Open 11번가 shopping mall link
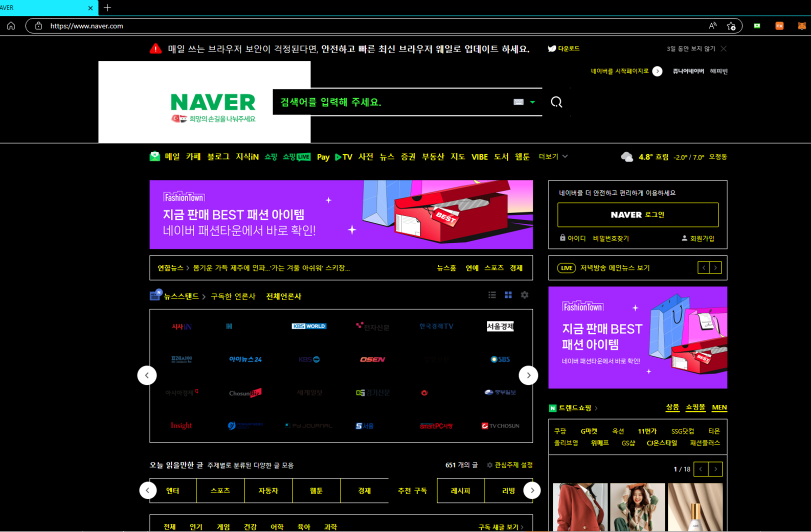Viewport: 811px width, 532px height. coord(647,431)
